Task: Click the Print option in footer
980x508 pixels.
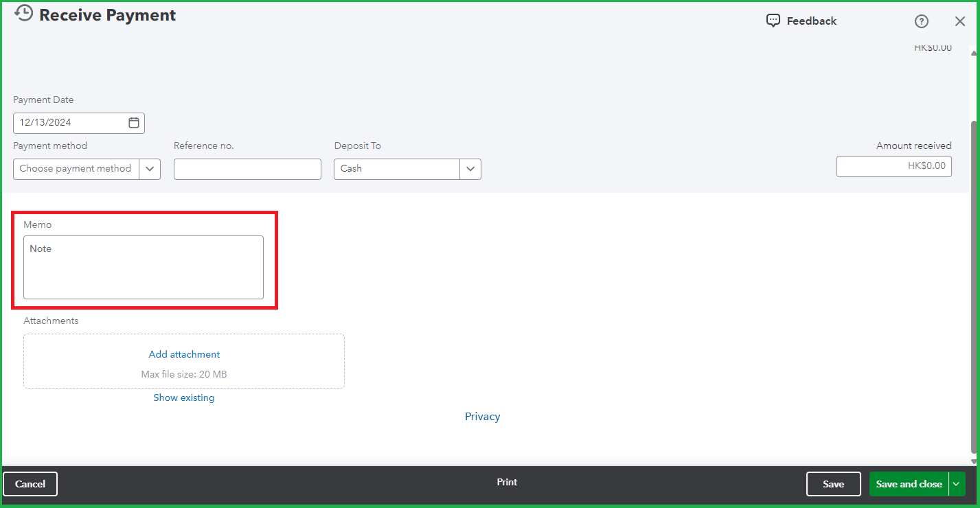Action: (507, 483)
